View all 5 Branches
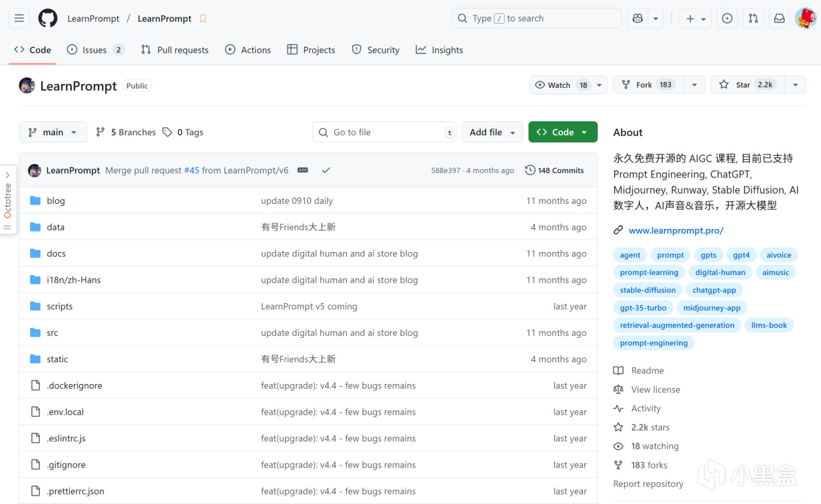The height and width of the screenshot is (504, 821). [x=126, y=132]
